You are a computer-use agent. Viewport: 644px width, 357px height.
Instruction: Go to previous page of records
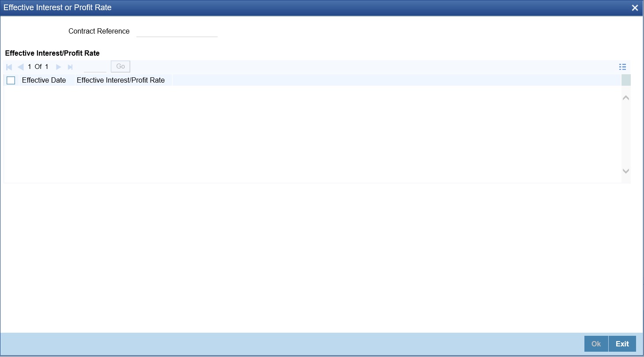pyautogui.click(x=20, y=67)
